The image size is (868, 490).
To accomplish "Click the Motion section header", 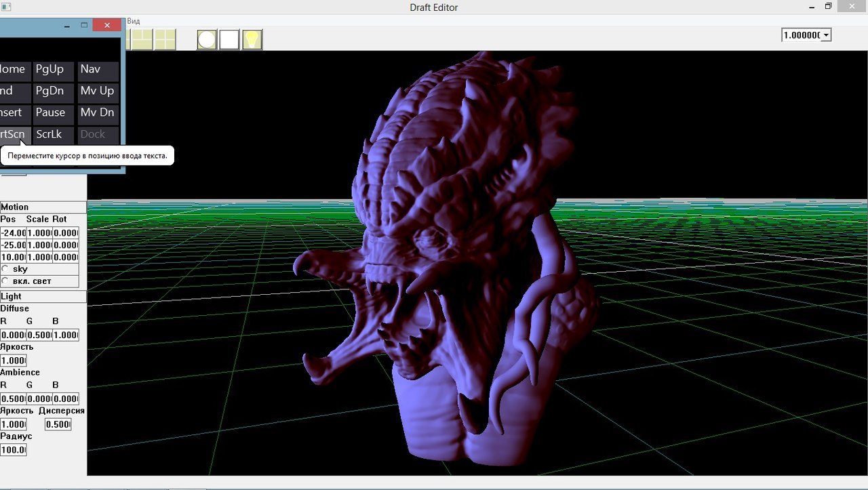I will point(43,207).
